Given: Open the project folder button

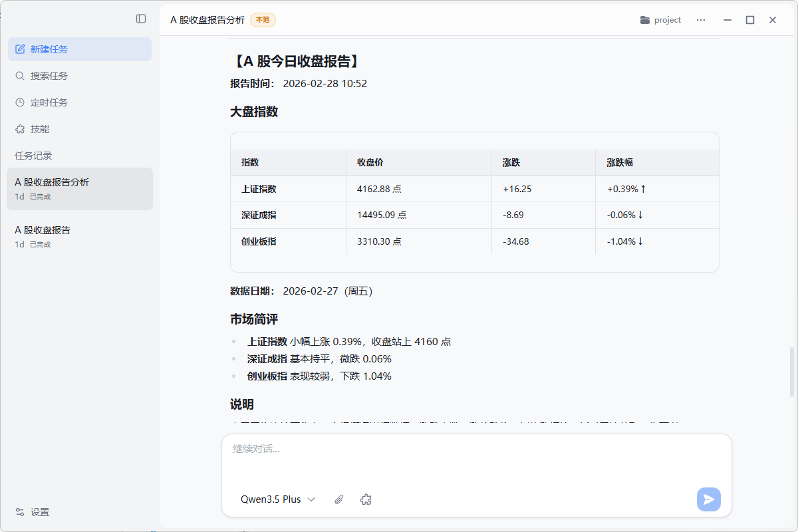Looking at the screenshot, I should point(660,20).
